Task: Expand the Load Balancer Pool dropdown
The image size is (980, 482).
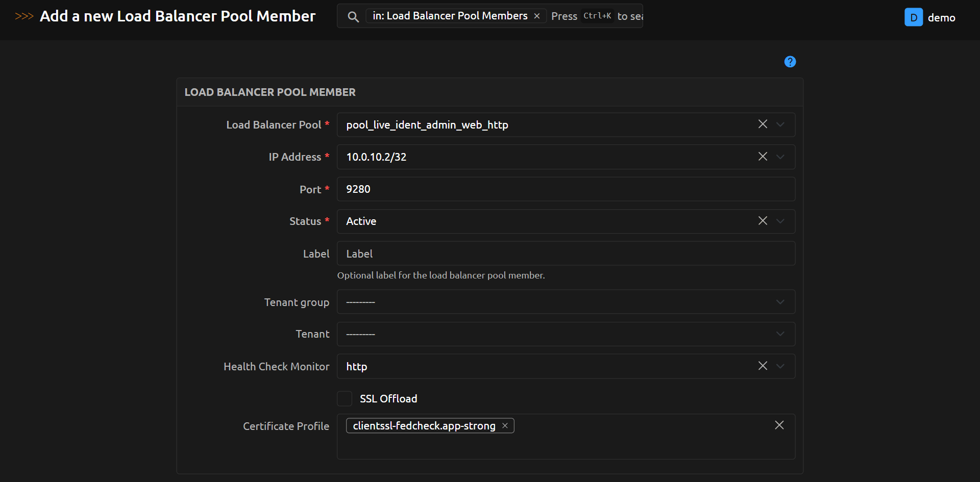Action: point(780,124)
